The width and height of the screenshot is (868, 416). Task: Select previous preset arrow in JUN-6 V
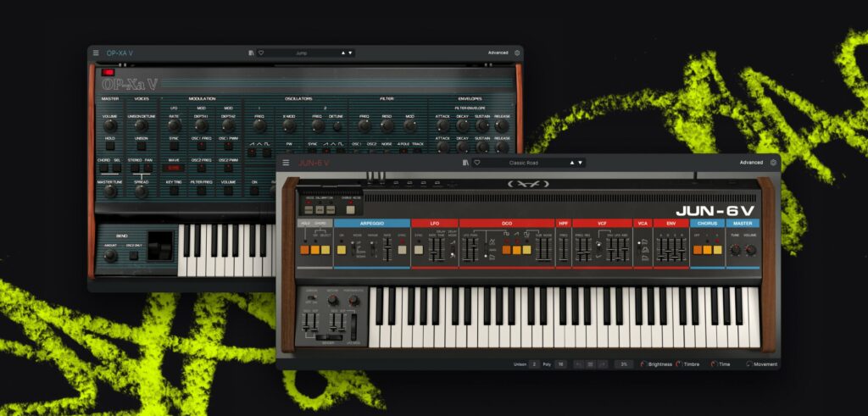[572, 163]
